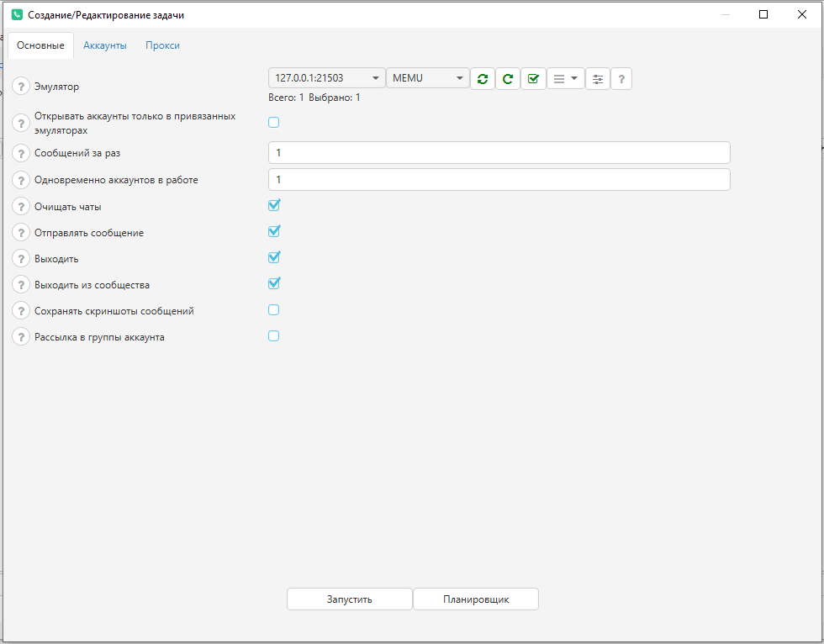Switch to the Аккаунты tab

104,45
